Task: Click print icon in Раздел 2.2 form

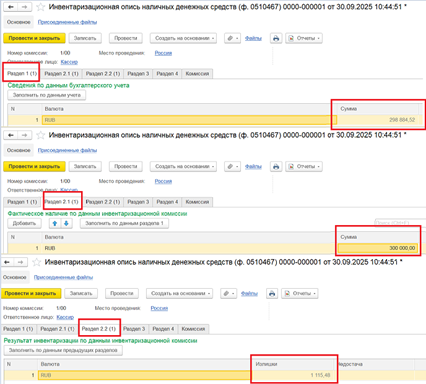Action: click(x=272, y=293)
